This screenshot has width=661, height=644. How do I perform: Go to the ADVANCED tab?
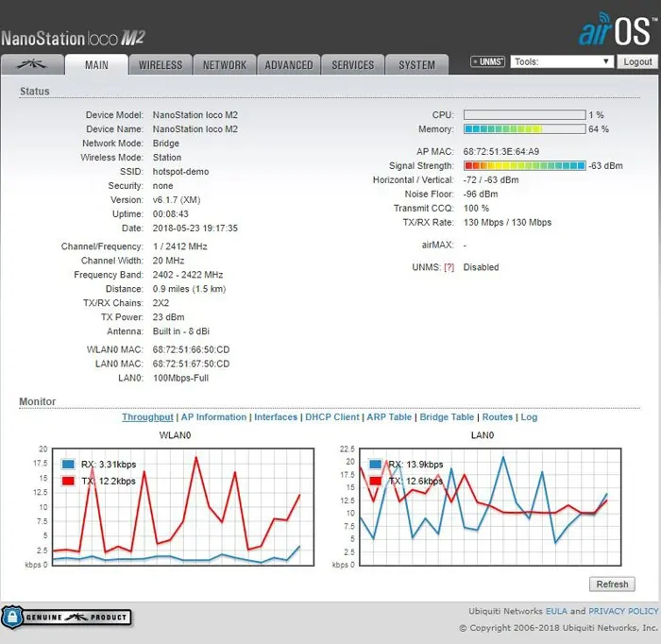point(289,65)
